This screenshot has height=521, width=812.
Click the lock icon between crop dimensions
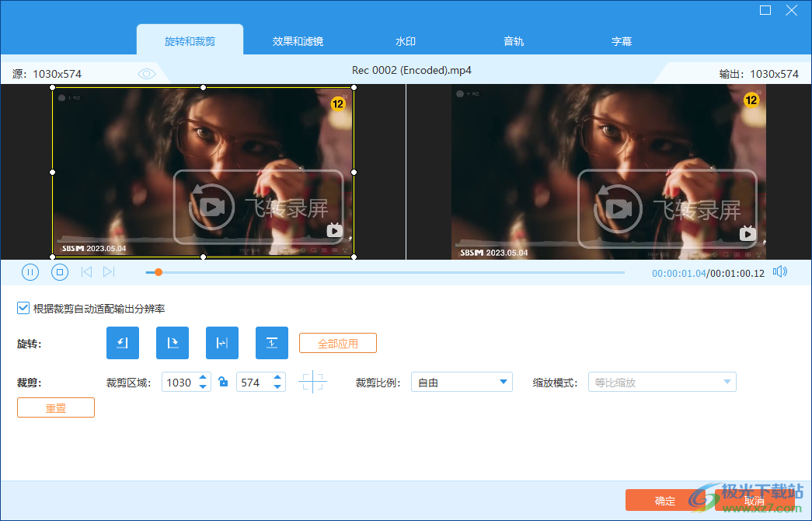pyautogui.click(x=223, y=382)
